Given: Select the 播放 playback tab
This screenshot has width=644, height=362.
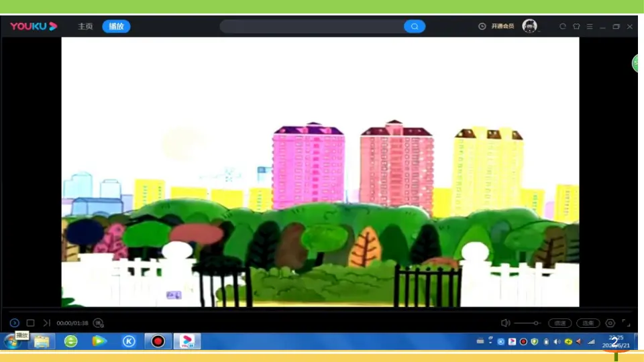Looking at the screenshot, I should pyautogui.click(x=116, y=26).
